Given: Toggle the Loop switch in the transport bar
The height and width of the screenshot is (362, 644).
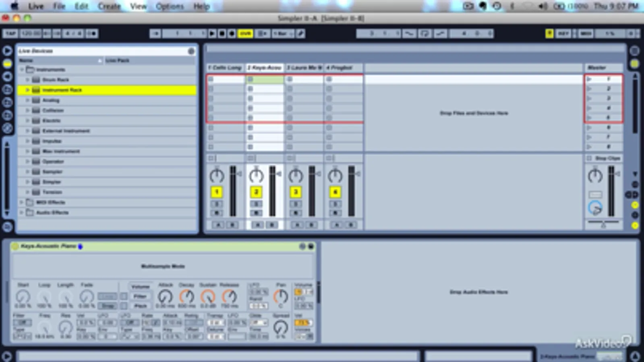Looking at the screenshot, I should click(424, 34).
